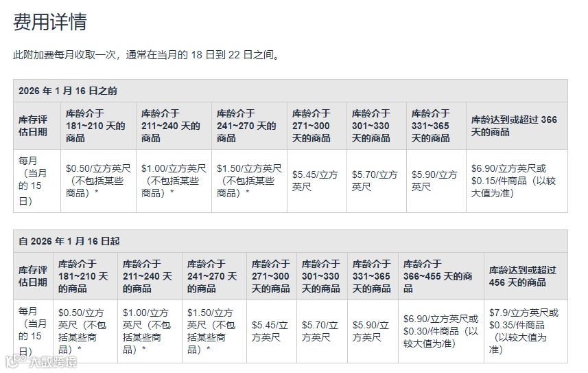Image resolution: width=588 pixels, height=373 pixels.
Task: Click 库存评估日期 header in the first table
Action: tap(37, 126)
